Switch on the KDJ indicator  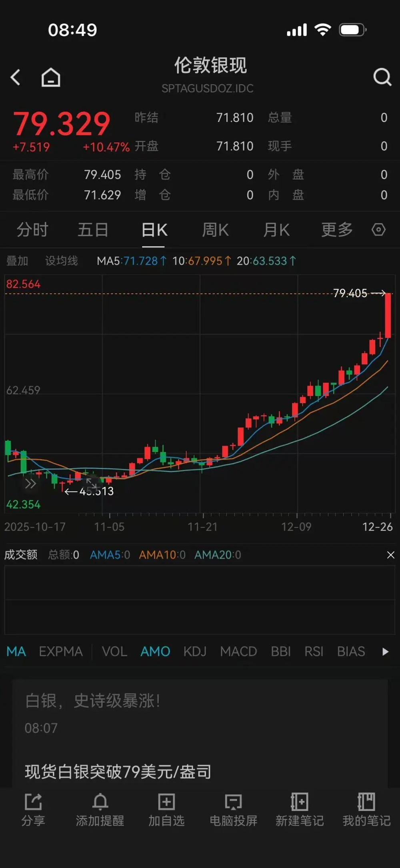coord(195,652)
